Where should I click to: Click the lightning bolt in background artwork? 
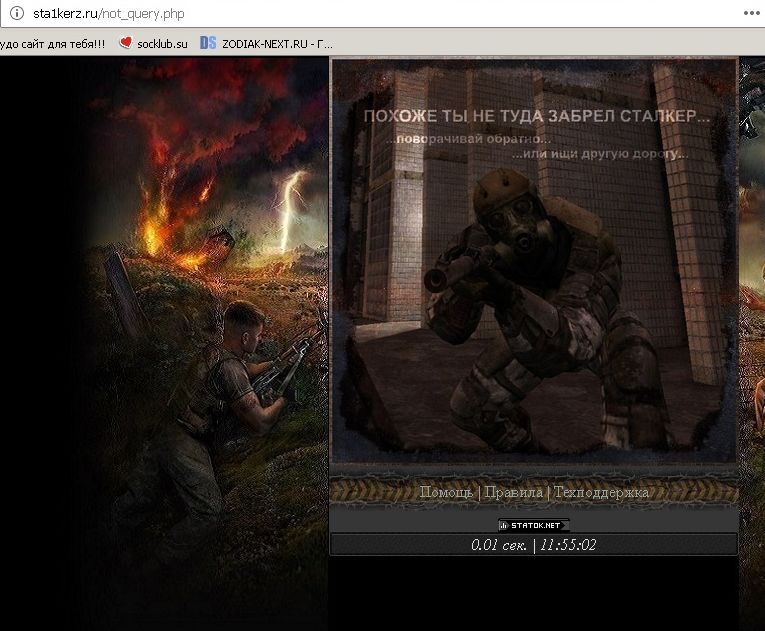[x=290, y=205]
